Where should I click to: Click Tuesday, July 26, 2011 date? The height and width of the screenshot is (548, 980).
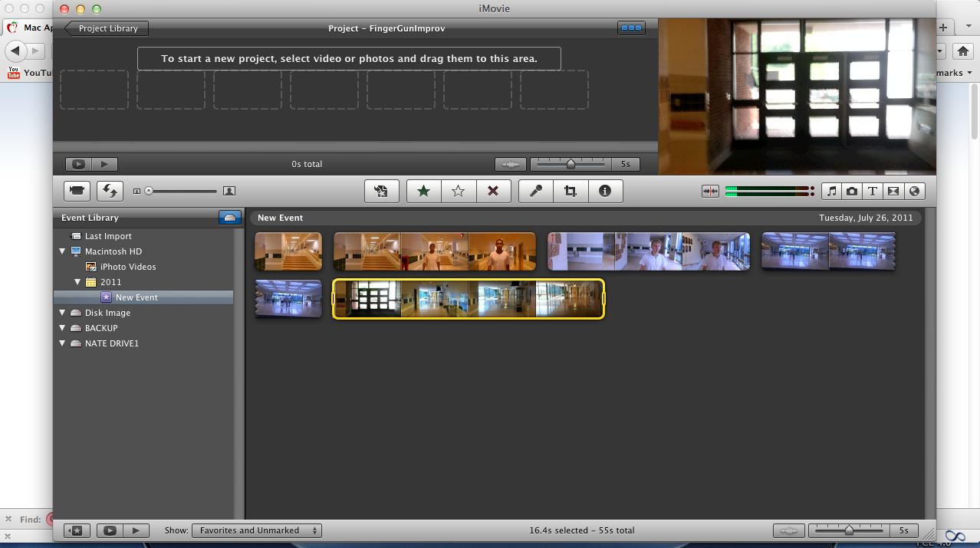[x=866, y=218]
